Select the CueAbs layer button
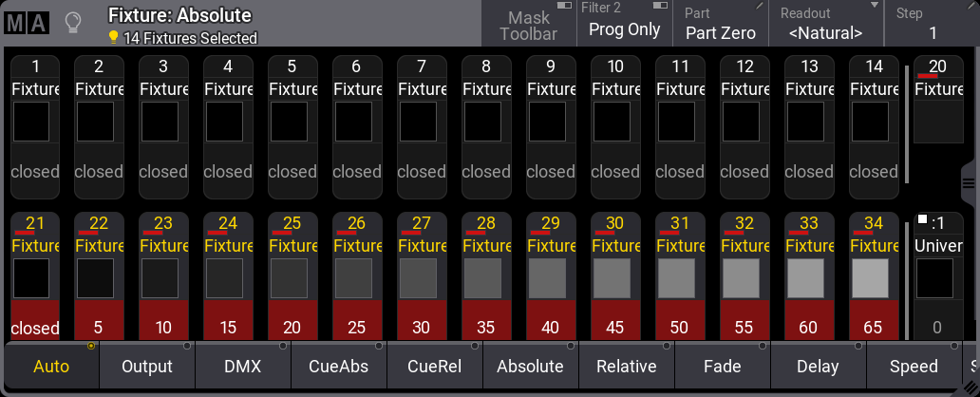This screenshot has height=397, width=980. (x=339, y=367)
